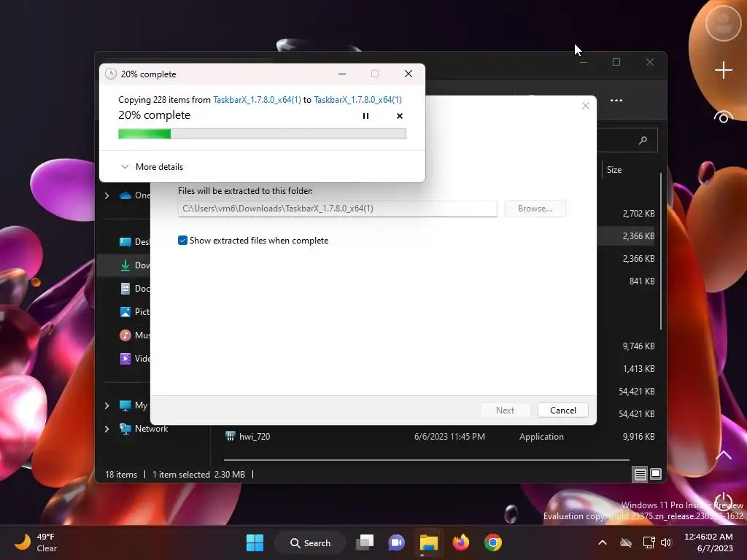
Task: Click the Size column header
Action: 614,169
